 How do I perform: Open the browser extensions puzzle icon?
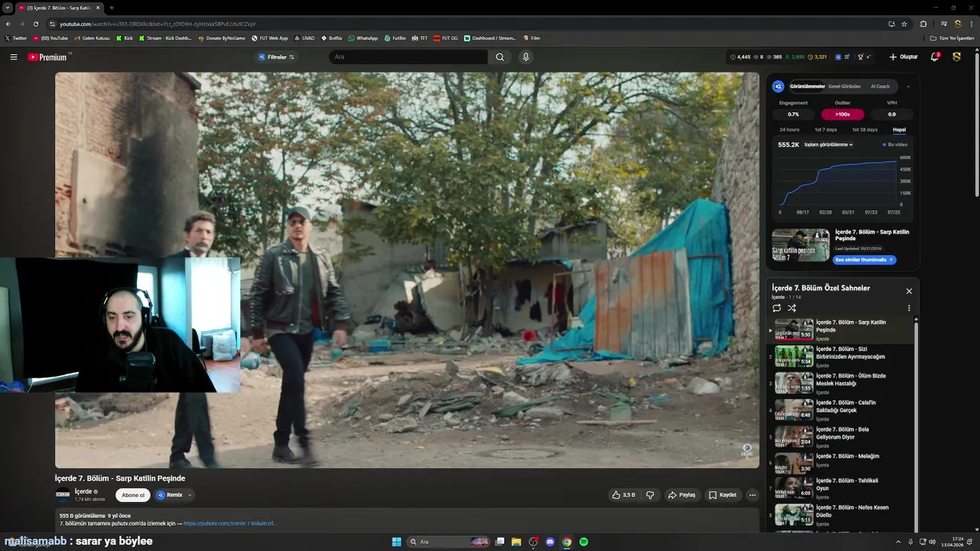(x=923, y=24)
